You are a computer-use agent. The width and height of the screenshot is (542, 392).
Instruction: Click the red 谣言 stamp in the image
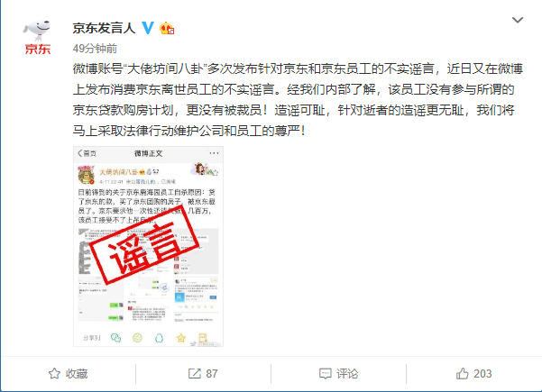144,245
